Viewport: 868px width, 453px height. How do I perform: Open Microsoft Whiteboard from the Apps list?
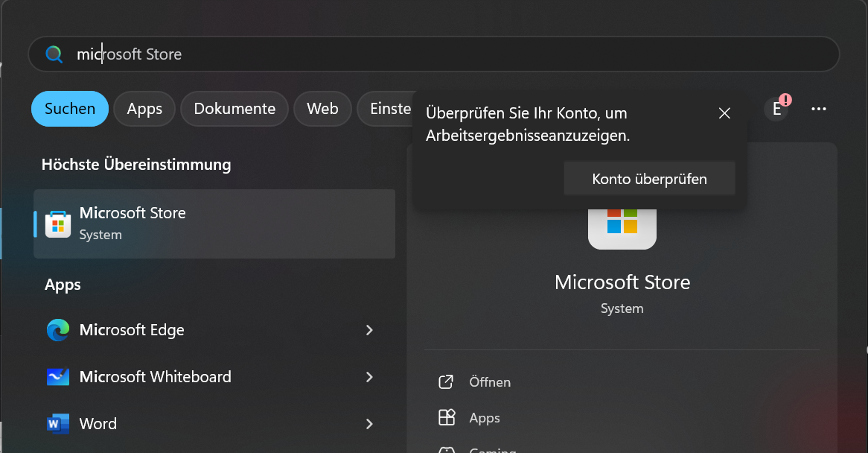coord(215,377)
